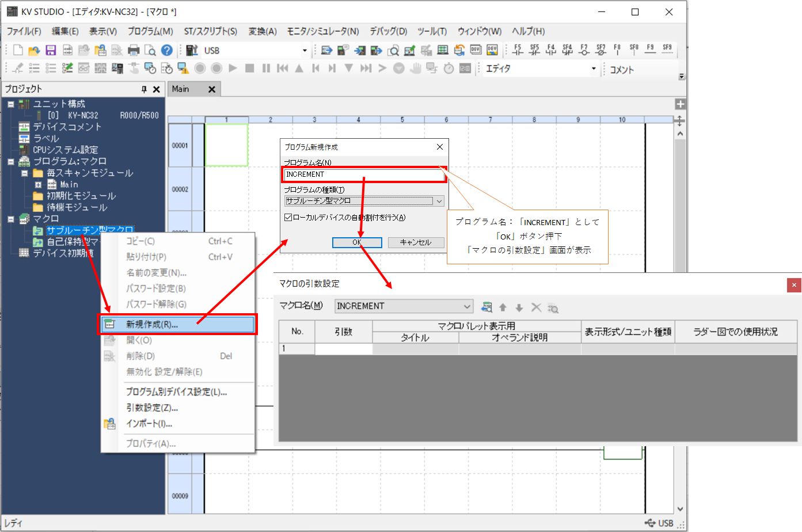The image size is (802, 532).
Task: Open the USB connected unit setup icon
Action: [192, 50]
